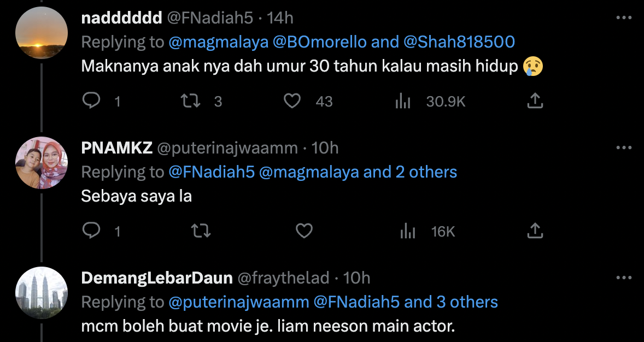
Task: Share nadddddd's tweet
Action: coord(535,101)
